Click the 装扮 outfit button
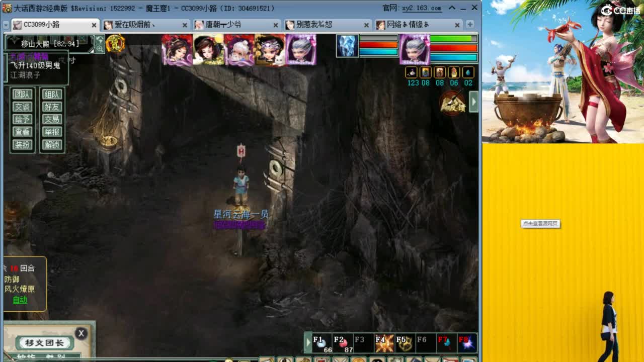Screen dimensions: 644x362 tap(23, 145)
